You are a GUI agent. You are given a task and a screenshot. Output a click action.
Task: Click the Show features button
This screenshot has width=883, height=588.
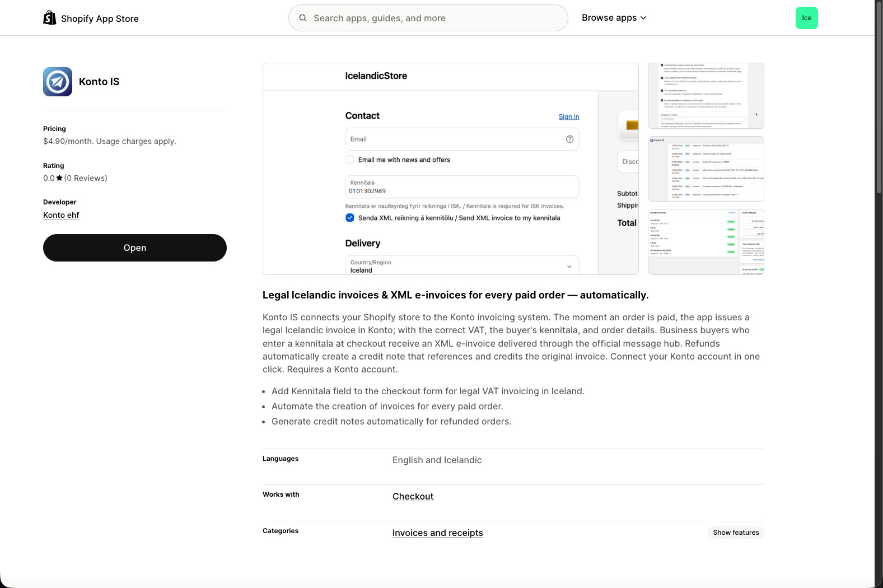point(736,533)
